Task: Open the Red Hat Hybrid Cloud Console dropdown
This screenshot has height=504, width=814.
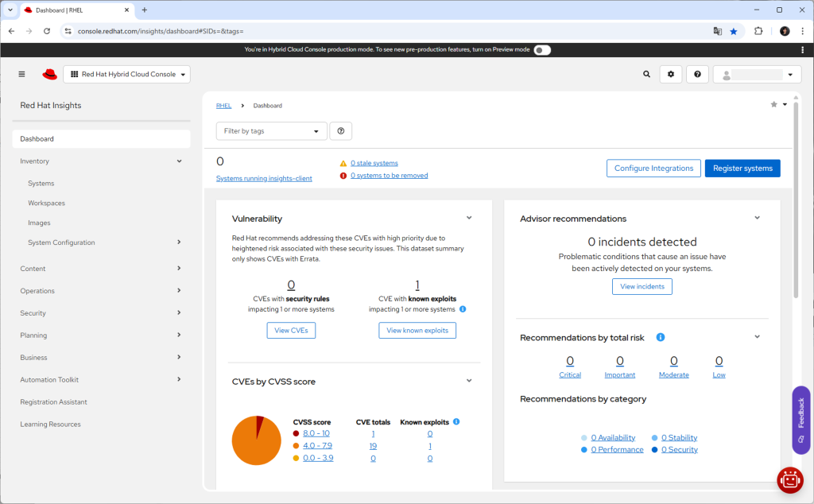Action: (x=126, y=74)
